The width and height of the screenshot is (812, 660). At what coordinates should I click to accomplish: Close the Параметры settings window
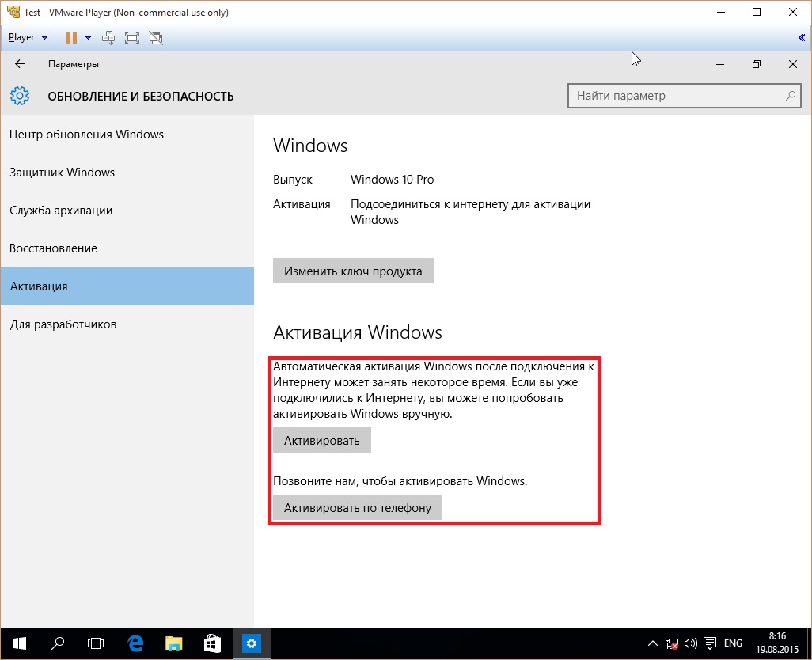click(793, 64)
